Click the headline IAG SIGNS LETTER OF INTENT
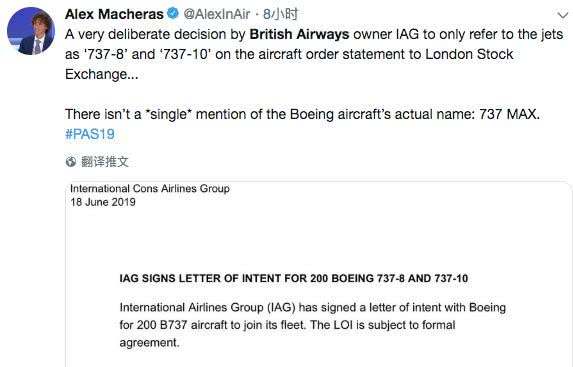The height and width of the screenshot is (367, 573). [293, 279]
